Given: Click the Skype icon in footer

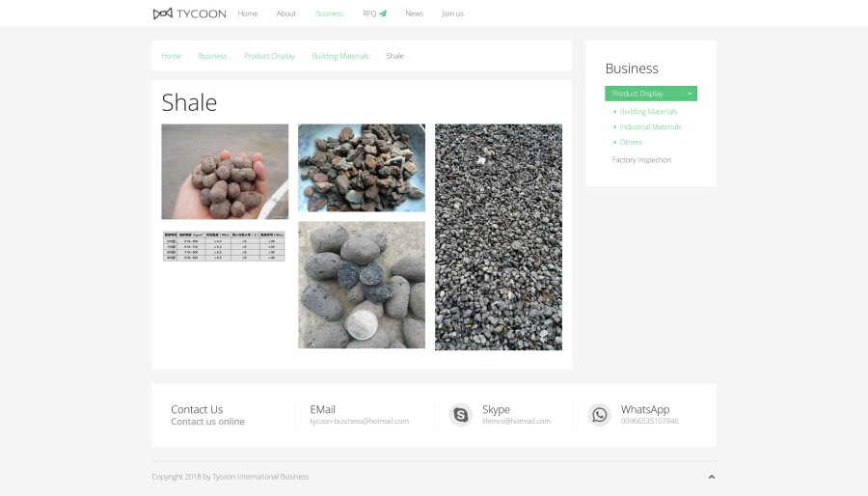Looking at the screenshot, I should tap(460, 415).
